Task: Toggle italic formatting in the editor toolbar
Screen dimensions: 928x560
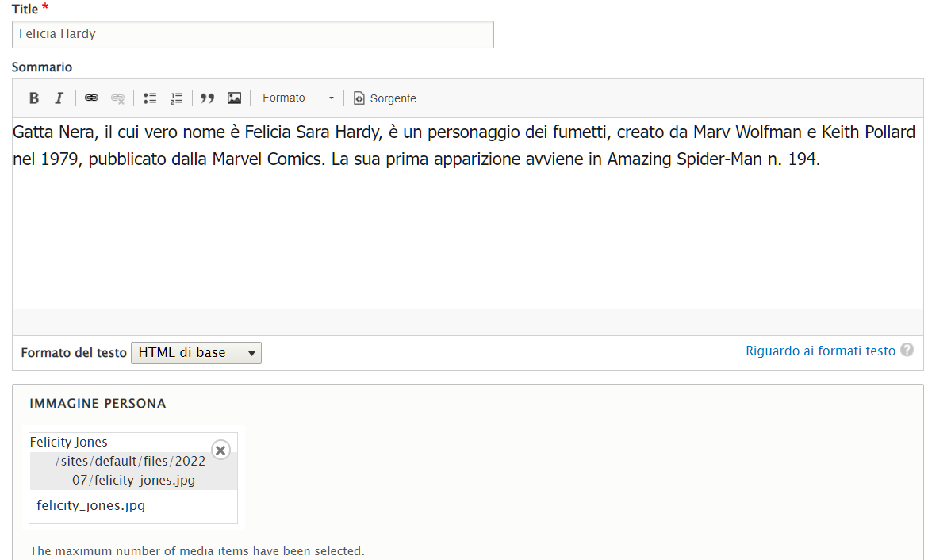Action: tap(59, 98)
